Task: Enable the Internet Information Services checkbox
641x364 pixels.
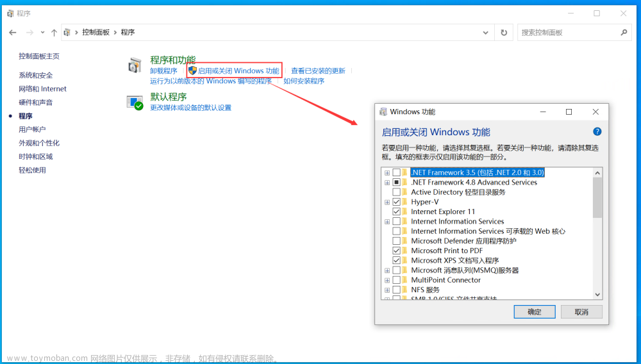Action: click(x=396, y=222)
